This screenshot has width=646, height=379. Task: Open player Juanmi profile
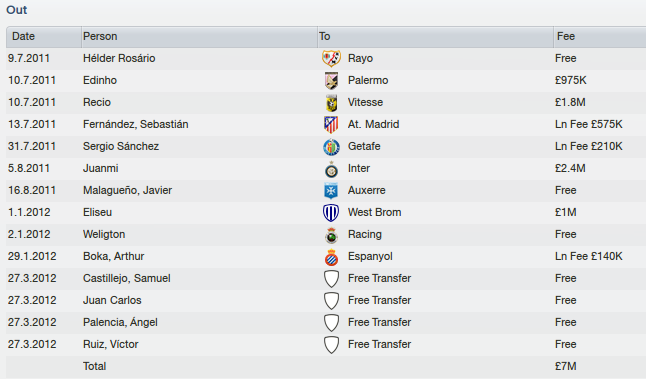(101, 168)
